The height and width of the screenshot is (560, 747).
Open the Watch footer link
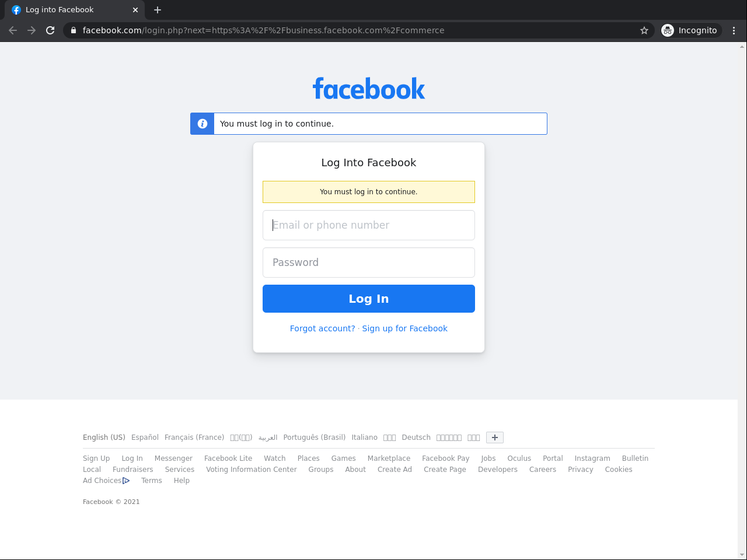tap(275, 459)
